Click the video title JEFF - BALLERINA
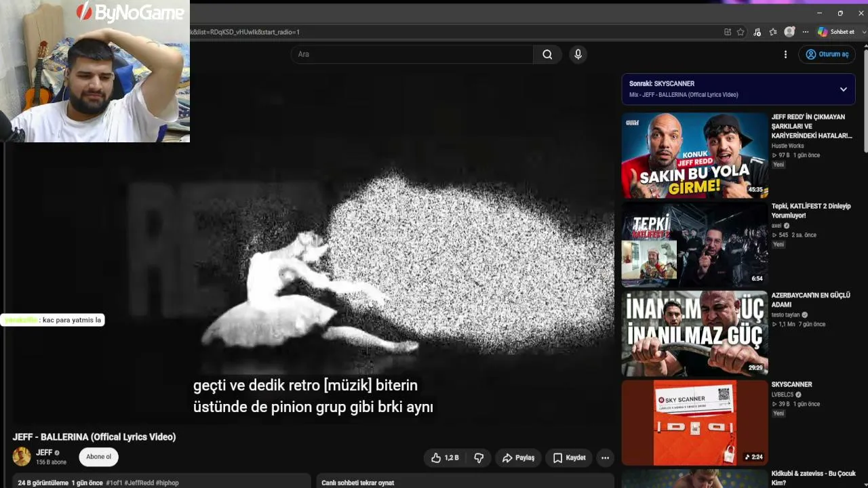 (94, 437)
